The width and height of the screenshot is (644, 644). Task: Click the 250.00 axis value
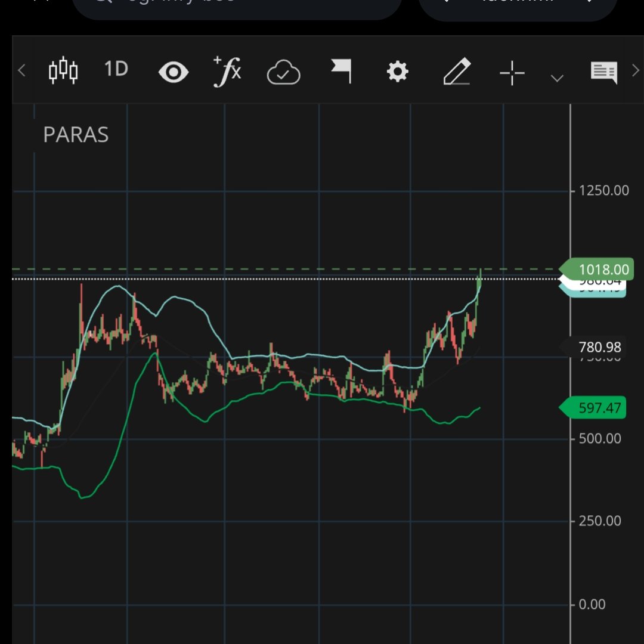point(600,521)
